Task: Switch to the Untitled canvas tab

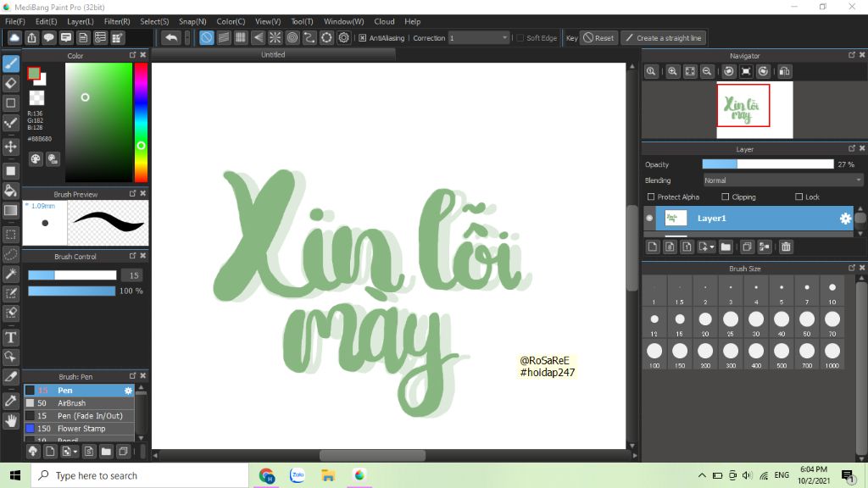Action: pyautogui.click(x=274, y=55)
